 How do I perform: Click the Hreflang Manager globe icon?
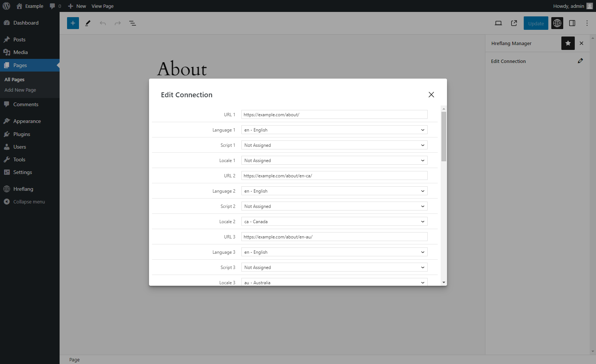557,23
